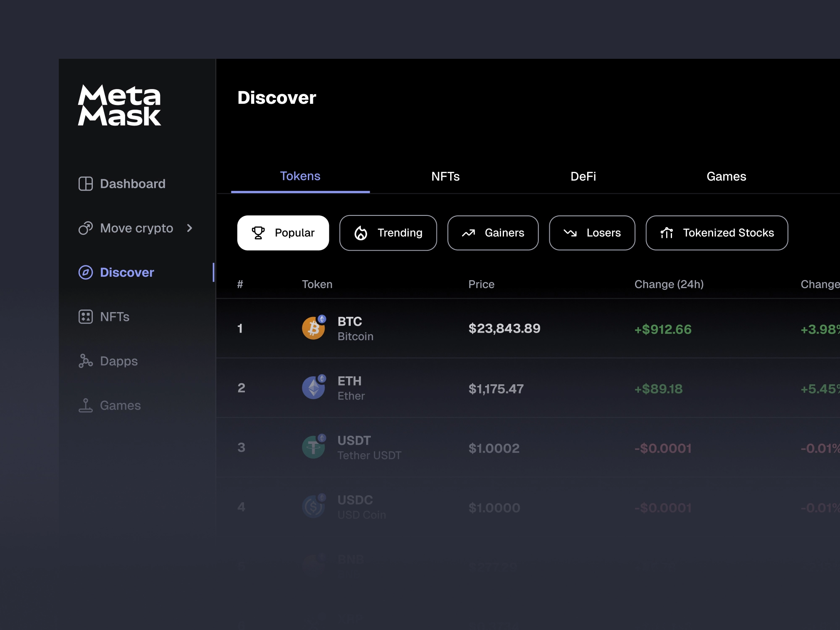Open Dashboard from the sidebar
The image size is (840, 630).
(122, 184)
